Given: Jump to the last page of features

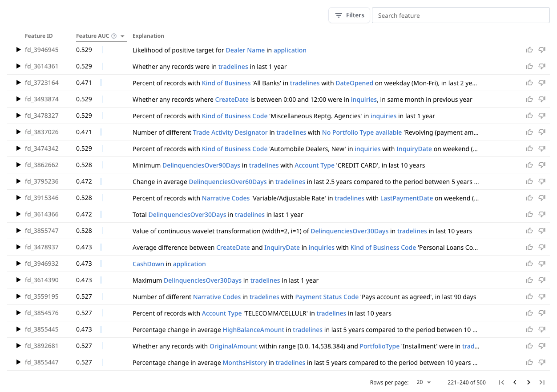Looking at the screenshot, I should pos(542,382).
